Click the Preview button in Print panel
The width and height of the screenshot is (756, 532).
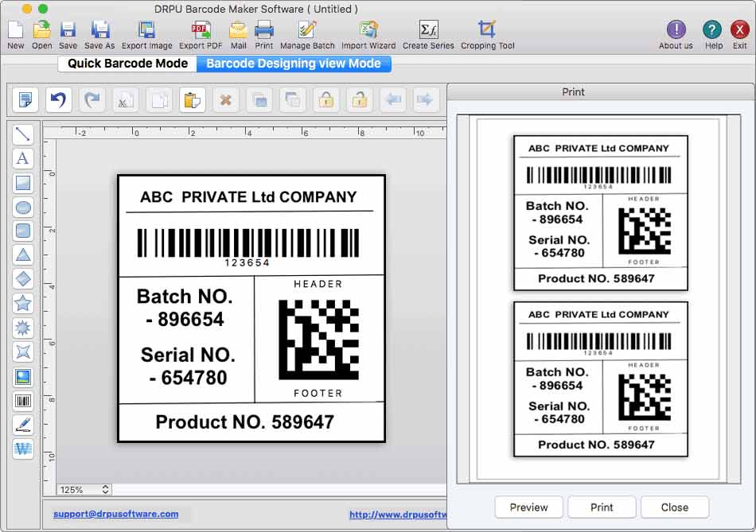tap(528, 507)
